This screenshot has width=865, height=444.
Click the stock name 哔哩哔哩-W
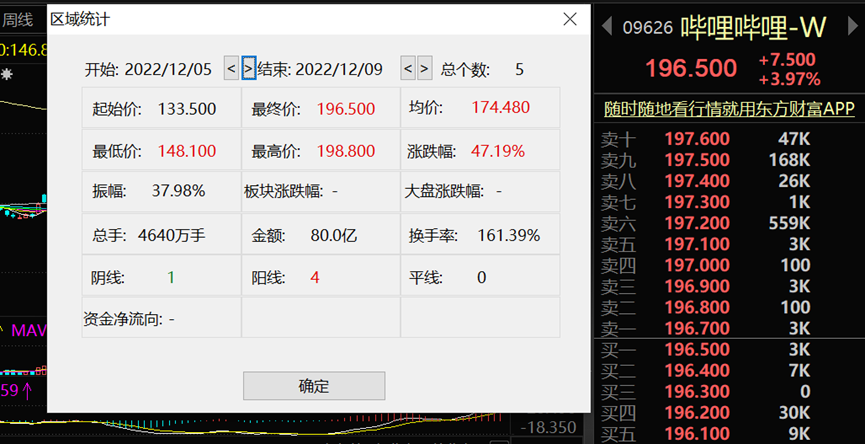tap(754, 26)
